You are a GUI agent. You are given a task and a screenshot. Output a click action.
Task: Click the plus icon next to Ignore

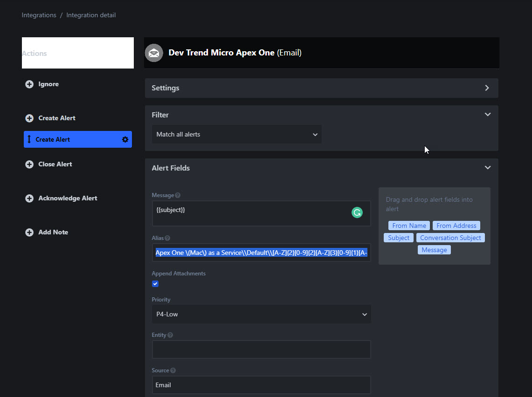(29, 84)
